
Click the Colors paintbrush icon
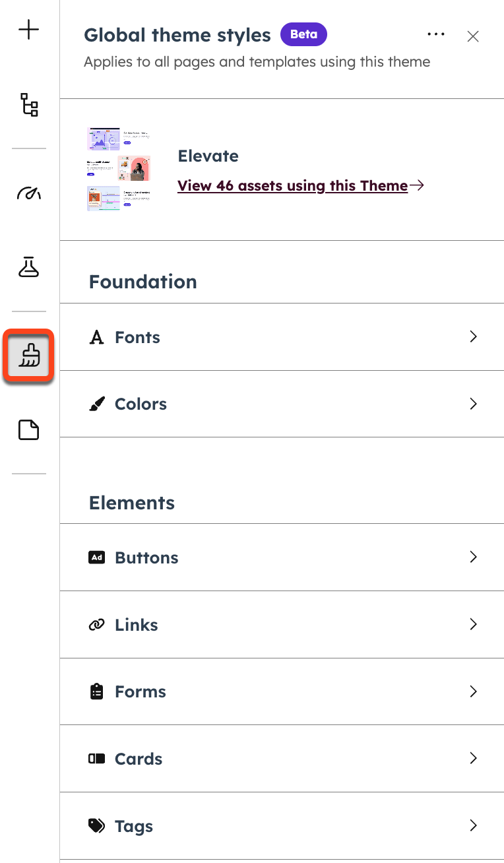point(97,404)
